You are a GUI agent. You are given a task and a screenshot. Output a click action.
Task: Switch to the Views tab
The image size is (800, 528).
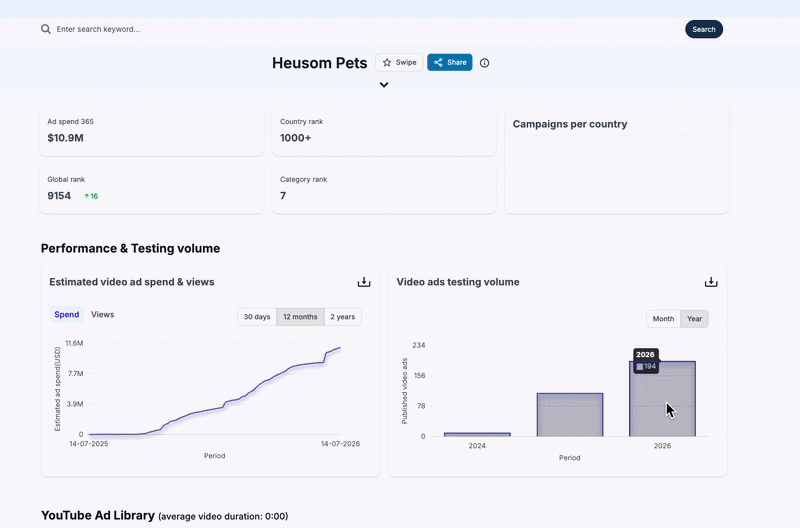(103, 314)
